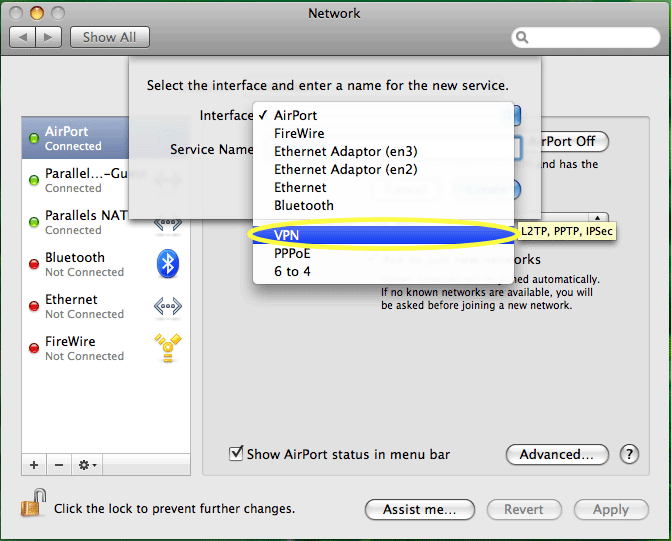Screen dimensions: 671x541
Task: Click the Ethernet arrows icon in the sidebar
Action: click(x=168, y=306)
